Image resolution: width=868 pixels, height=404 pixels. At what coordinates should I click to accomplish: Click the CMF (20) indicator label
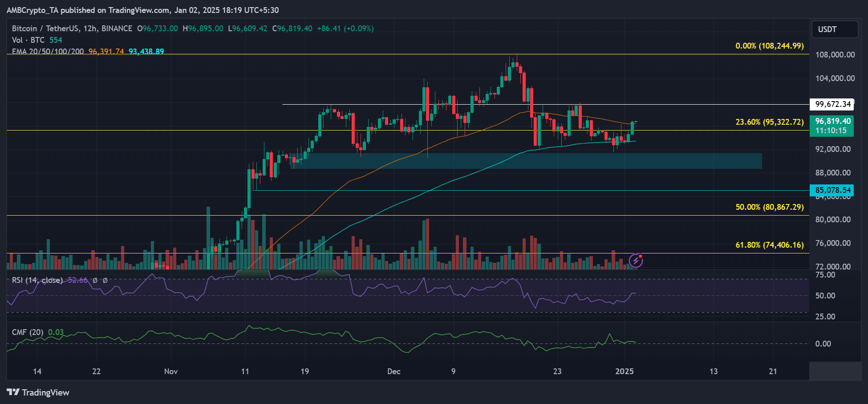[28, 332]
